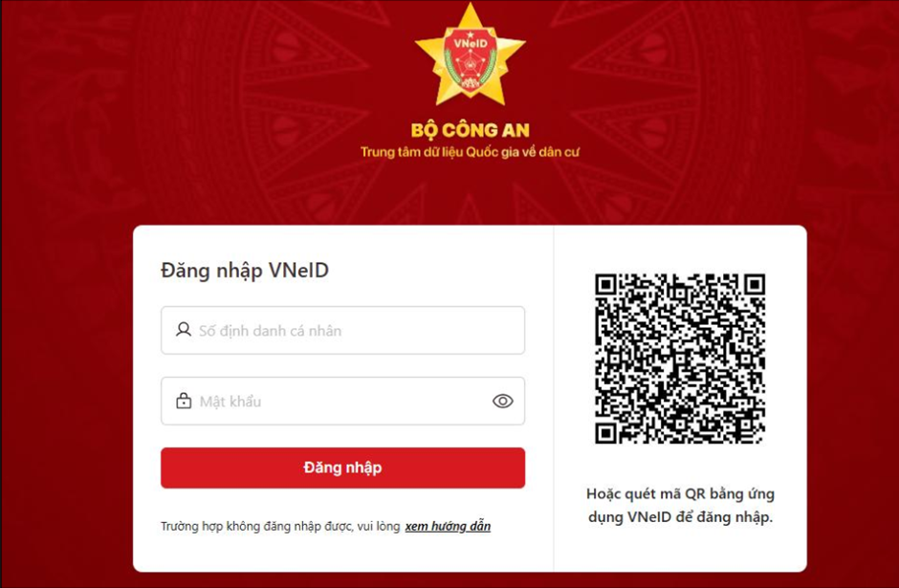Screen dimensions: 899x588
Task: Click the top-right QR finder square
Action: point(755,284)
